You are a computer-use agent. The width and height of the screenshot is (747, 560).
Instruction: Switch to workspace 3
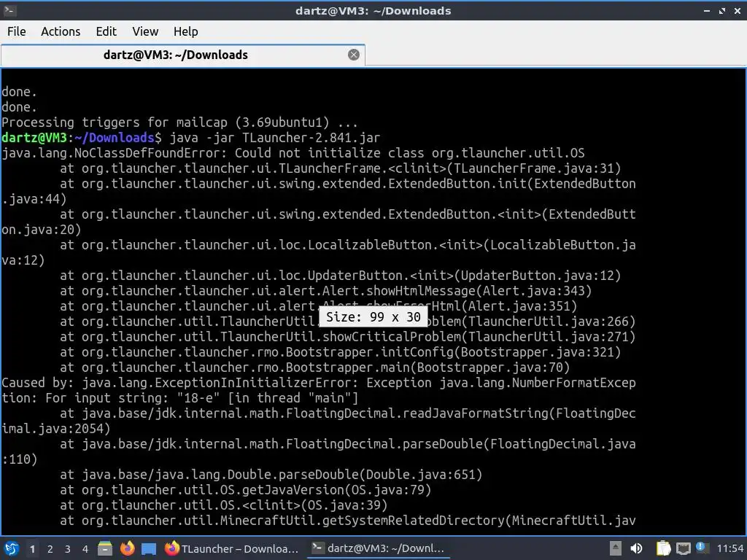68,549
